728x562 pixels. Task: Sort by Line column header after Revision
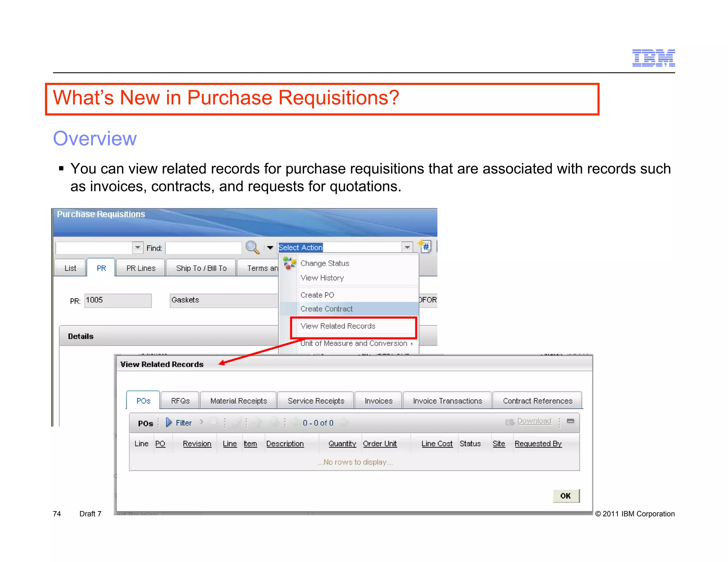[x=230, y=444]
